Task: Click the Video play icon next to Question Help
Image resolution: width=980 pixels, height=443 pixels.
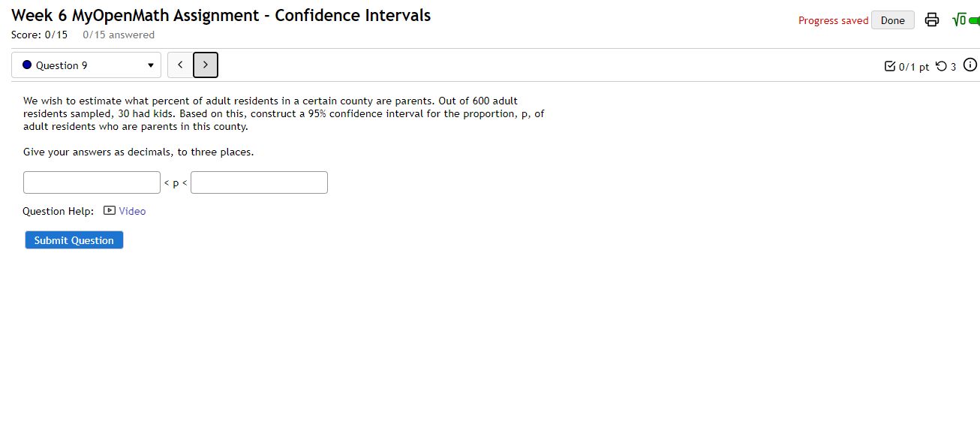Action: coord(110,211)
